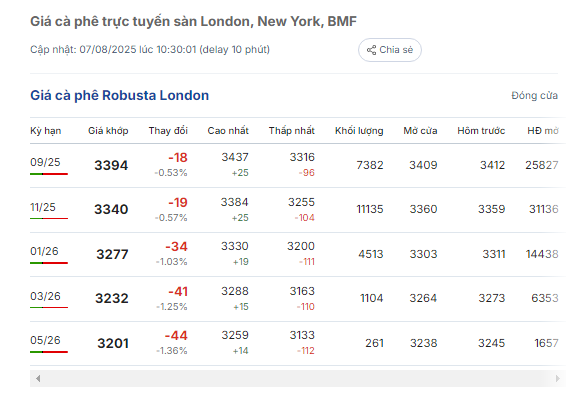587x404 pixels.
Task: Select the 01/26 contract term
Action: coord(44,251)
